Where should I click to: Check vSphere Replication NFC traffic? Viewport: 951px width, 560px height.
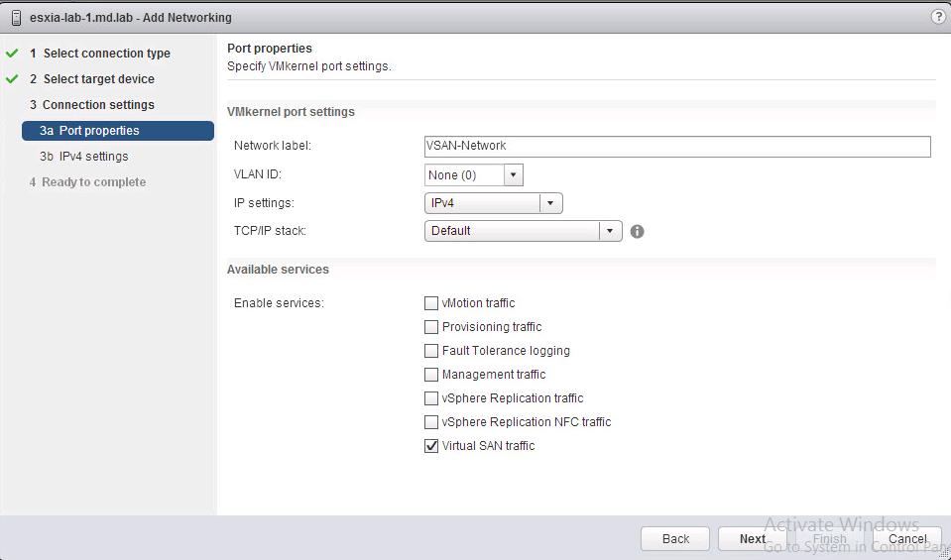(x=431, y=422)
